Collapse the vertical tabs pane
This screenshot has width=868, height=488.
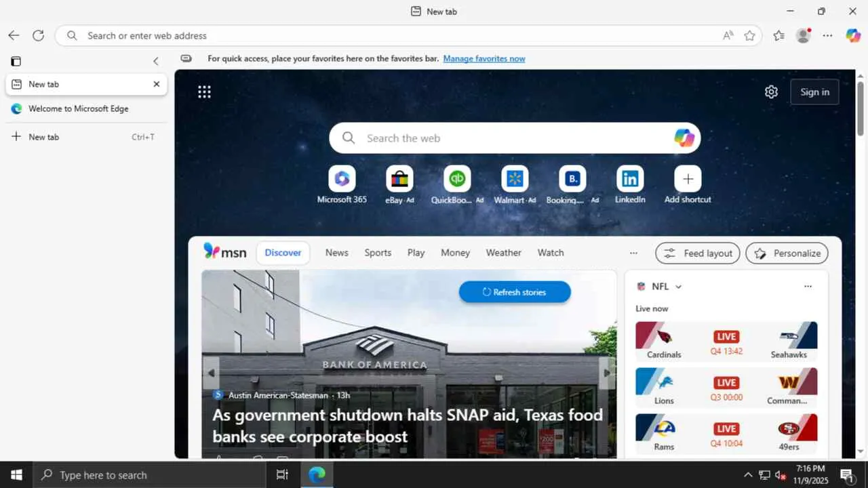[x=155, y=61]
